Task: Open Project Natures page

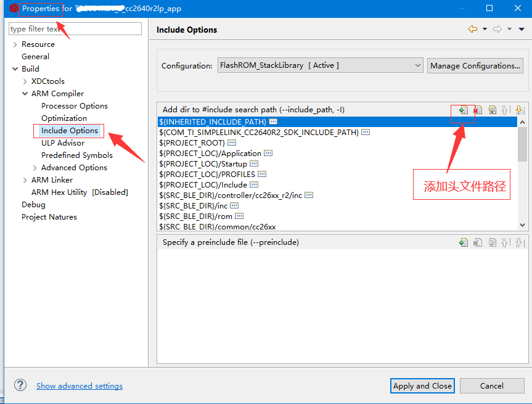Action: click(49, 217)
